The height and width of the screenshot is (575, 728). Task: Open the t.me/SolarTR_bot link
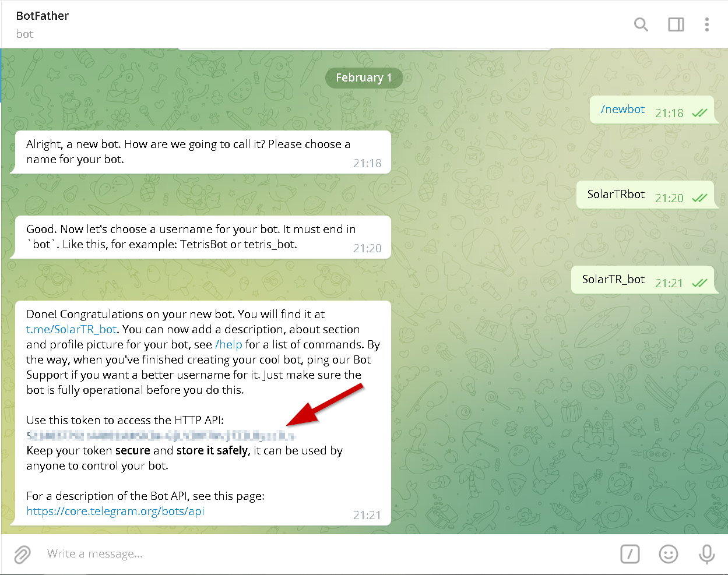tap(71, 329)
